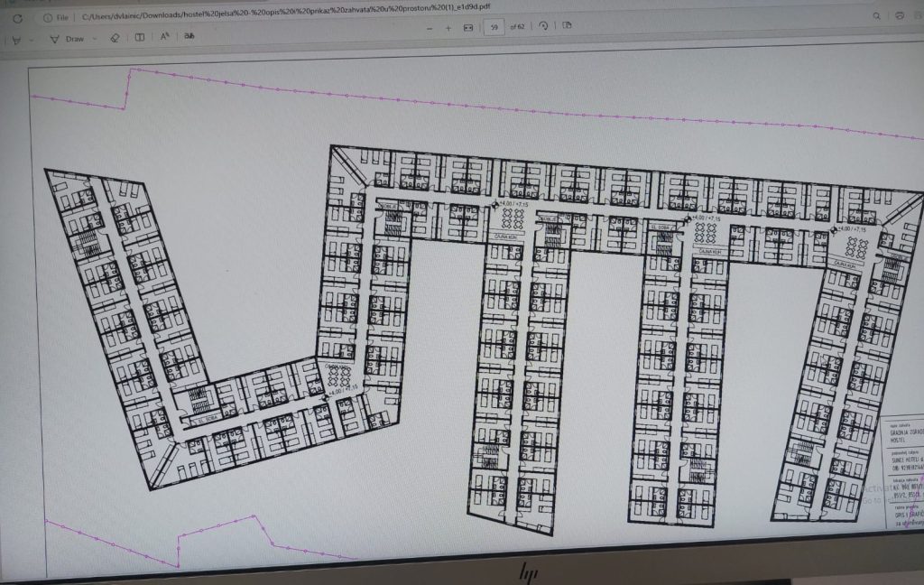
Task: Open the Page view options
Action: (x=567, y=26)
